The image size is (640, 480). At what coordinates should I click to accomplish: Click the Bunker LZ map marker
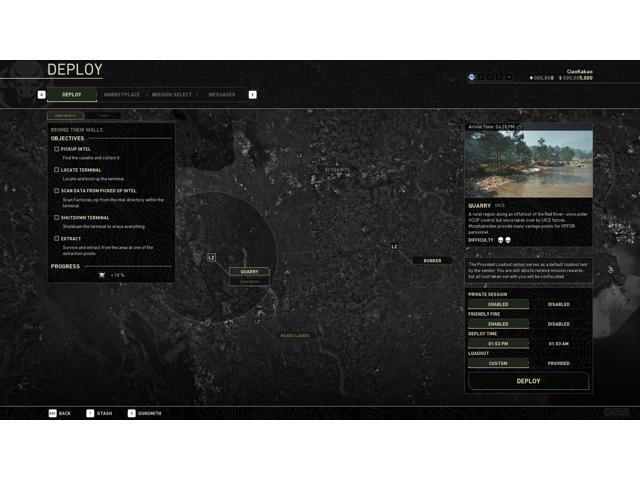click(394, 246)
